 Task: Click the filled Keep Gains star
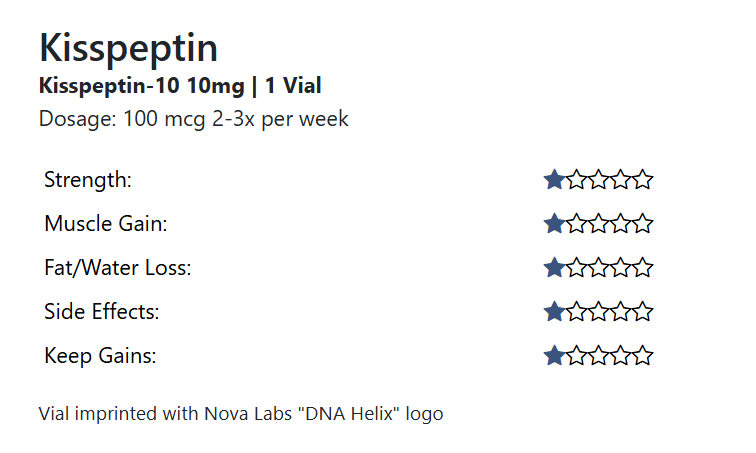[x=554, y=356]
